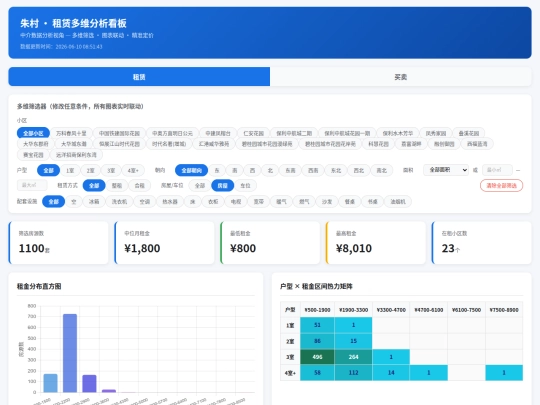Filter by 大华东郡府 community
Screen dimensions: 540x405
coord(35,144)
